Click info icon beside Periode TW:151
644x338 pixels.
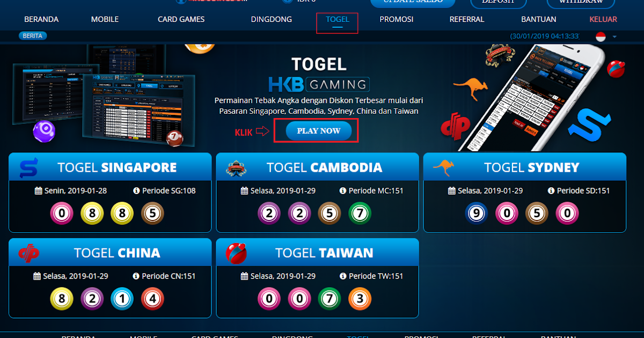343,276
